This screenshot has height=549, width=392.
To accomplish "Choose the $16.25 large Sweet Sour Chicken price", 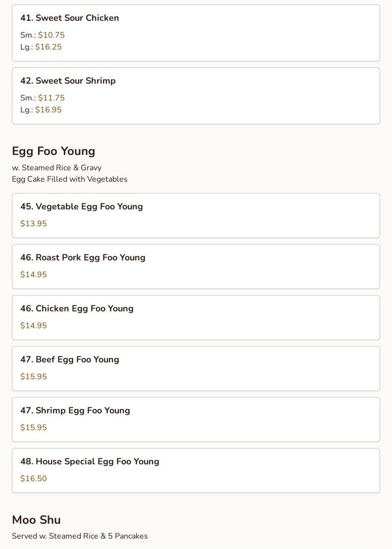I will point(48,47).
